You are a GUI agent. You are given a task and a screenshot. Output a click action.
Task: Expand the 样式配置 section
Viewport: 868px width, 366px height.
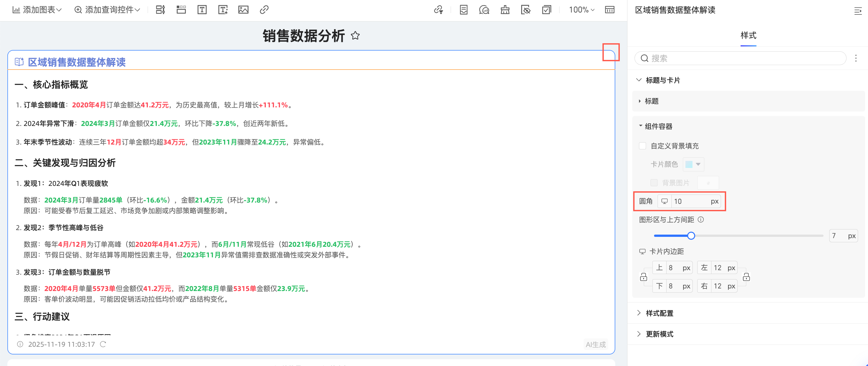click(x=659, y=313)
